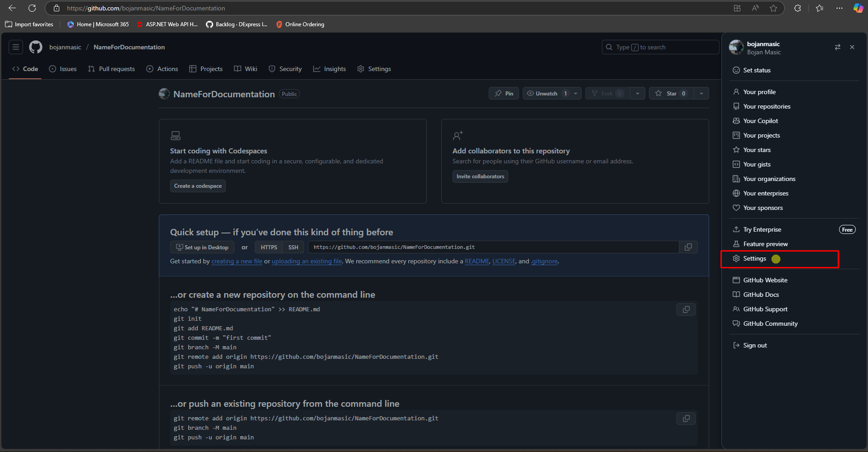This screenshot has width=868, height=452.
Task: Add page to favorites star icon
Action: click(773, 8)
